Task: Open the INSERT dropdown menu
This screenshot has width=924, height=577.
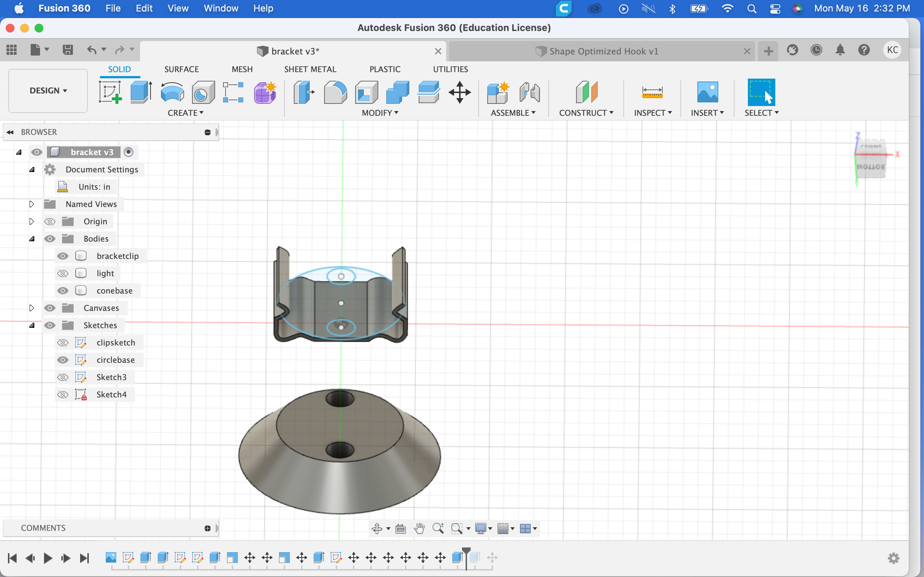Action: pos(707,113)
